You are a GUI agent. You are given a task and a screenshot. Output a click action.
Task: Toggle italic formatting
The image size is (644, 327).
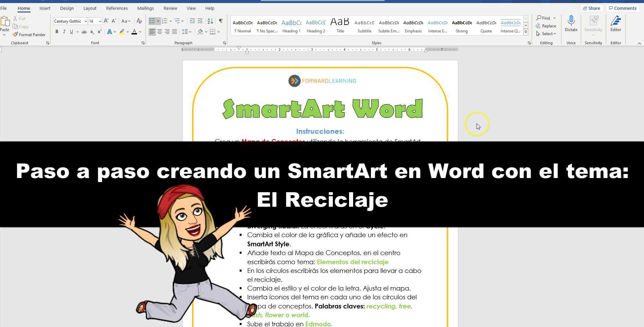(64, 32)
